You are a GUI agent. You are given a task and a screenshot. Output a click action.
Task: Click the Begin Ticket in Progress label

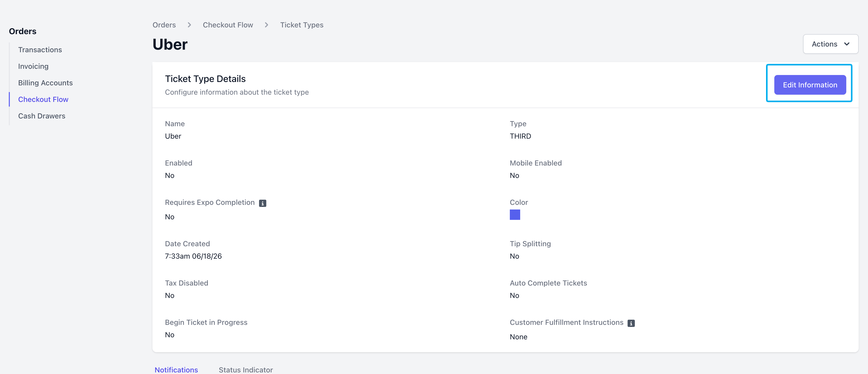(x=206, y=323)
